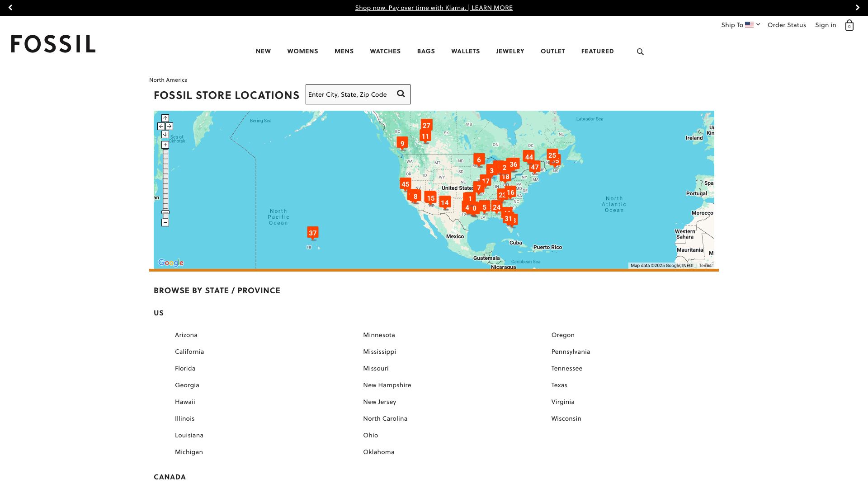Browse stores in New Jersey
This screenshot has height=488, width=868.
tap(379, 402)
